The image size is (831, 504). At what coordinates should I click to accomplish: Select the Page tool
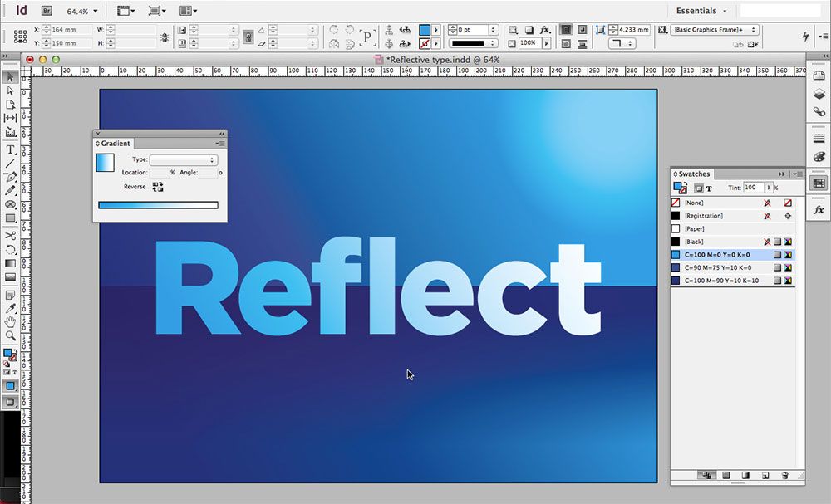10,105
